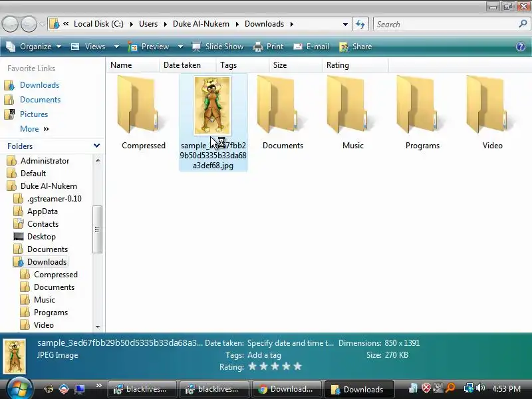Click the Date taken value in details pane
Screen dimensions: 532x399
(291, 343)
